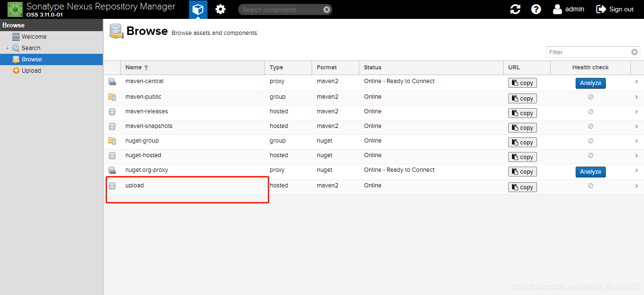The height and width of the screenshot is (295, 644).
Task: Click the URL column header
Action: point(527,67)
